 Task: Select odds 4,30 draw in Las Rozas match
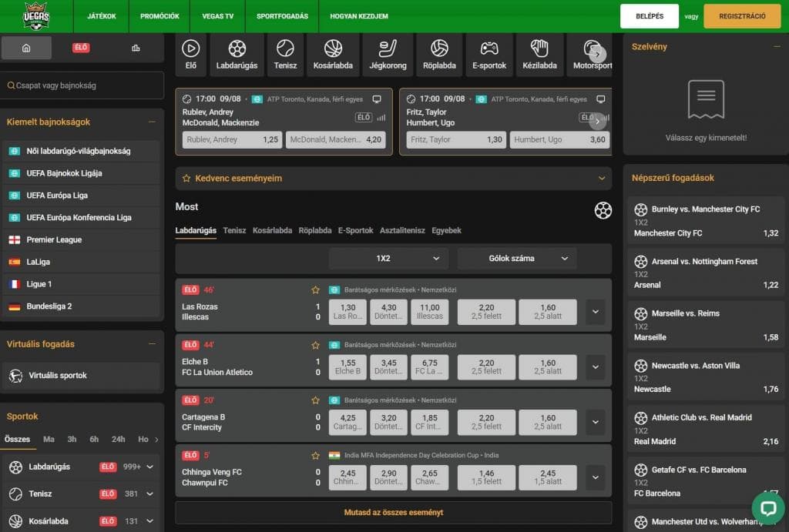388,312
